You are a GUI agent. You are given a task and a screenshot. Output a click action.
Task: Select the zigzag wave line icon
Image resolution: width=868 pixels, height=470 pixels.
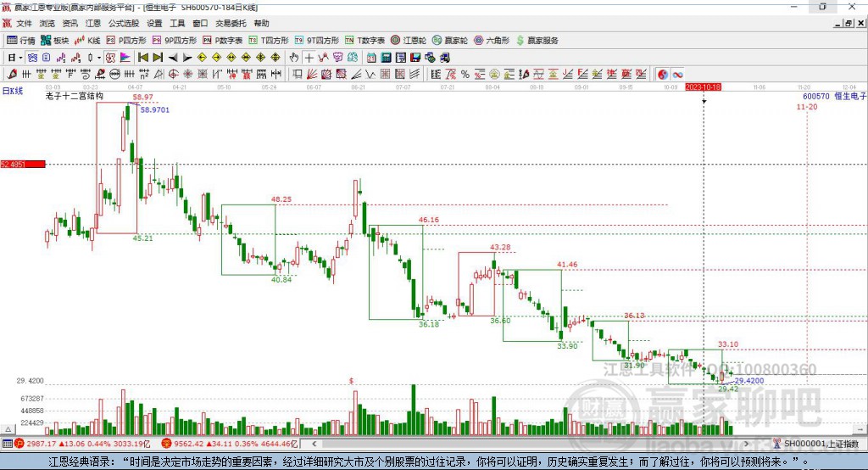click(370, 74)
